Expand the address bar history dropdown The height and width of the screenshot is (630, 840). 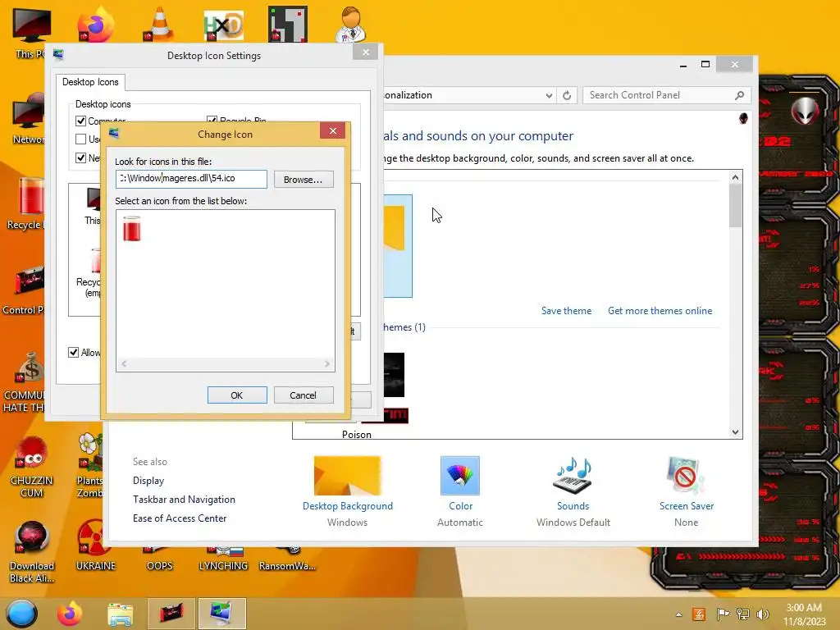[549, 95]
